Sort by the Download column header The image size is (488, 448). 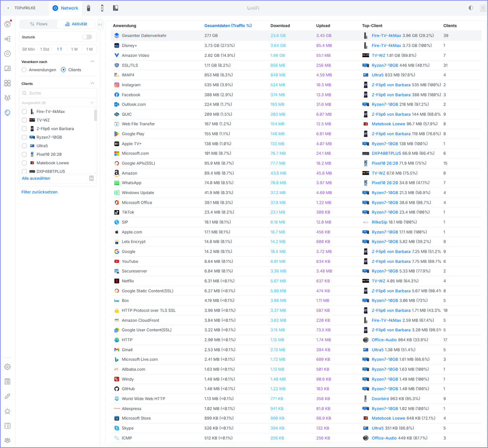click(x=280, y=26)
